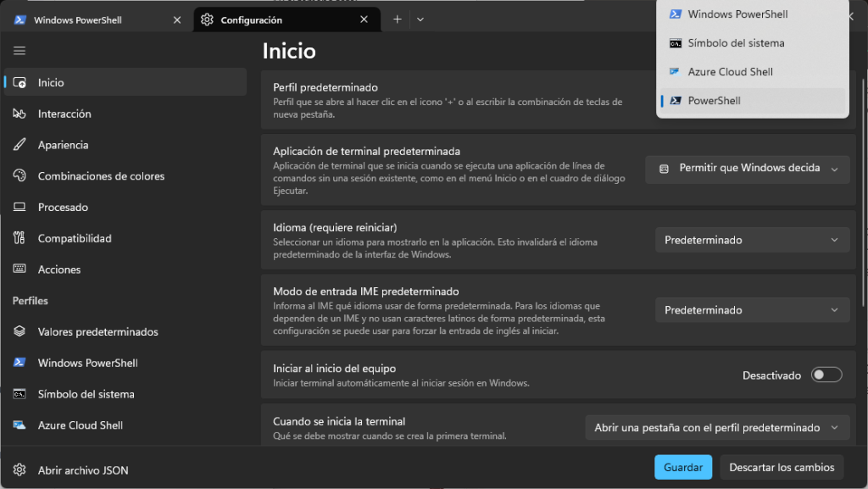The width and height of the screenshot is (868, 489).
Task: Expand the Idioma dropdown
Action: (752, 240)
